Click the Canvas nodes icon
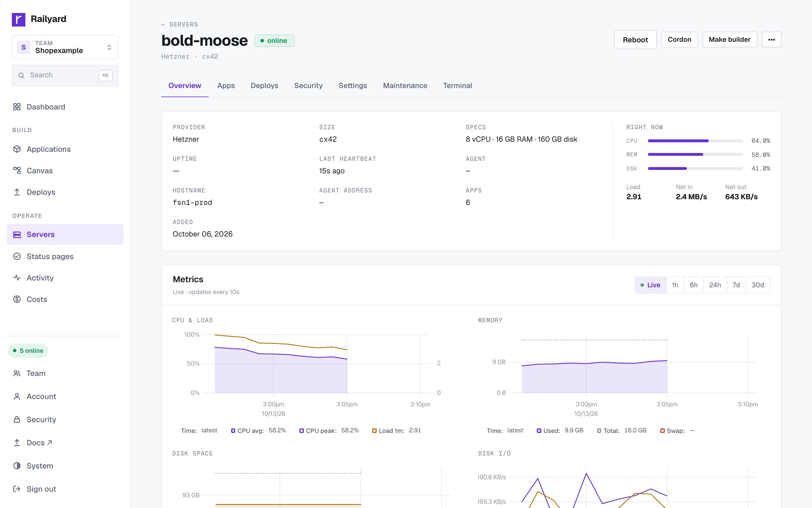Screen dimensions: 812x508 [17, 171]
